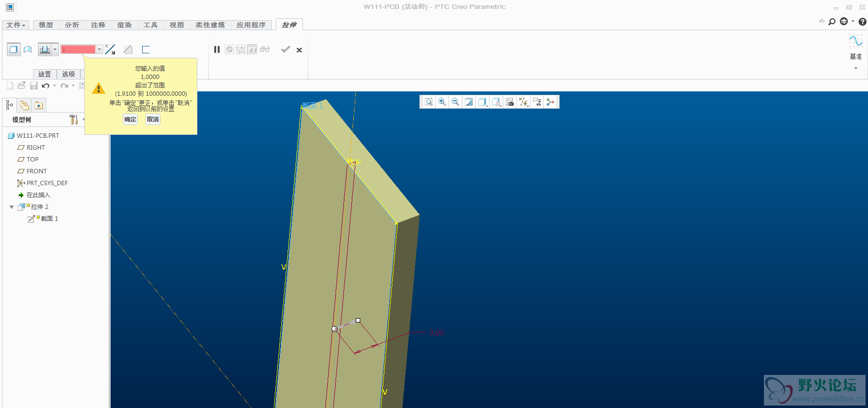Accept the extrude with the checkmark
The height and width of the screenshot is (408, 868).
(285, 49)
